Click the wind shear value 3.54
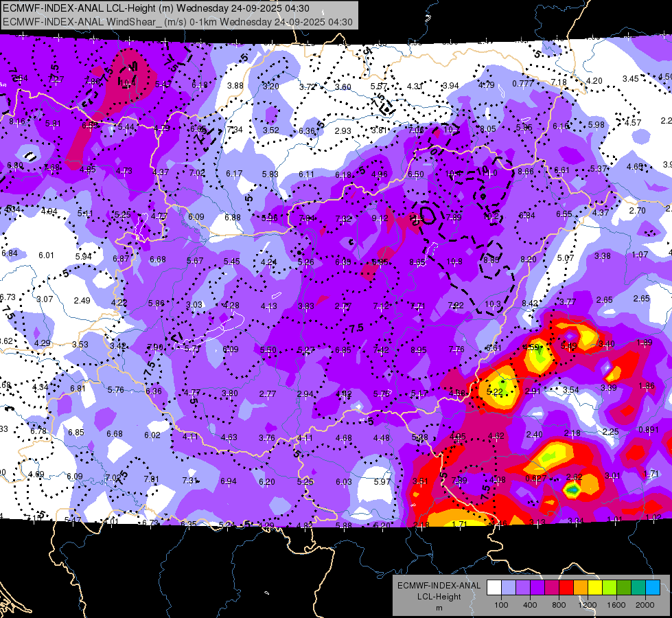The height and width of the screenshot is (618, 672). click(x=571, y=390)
